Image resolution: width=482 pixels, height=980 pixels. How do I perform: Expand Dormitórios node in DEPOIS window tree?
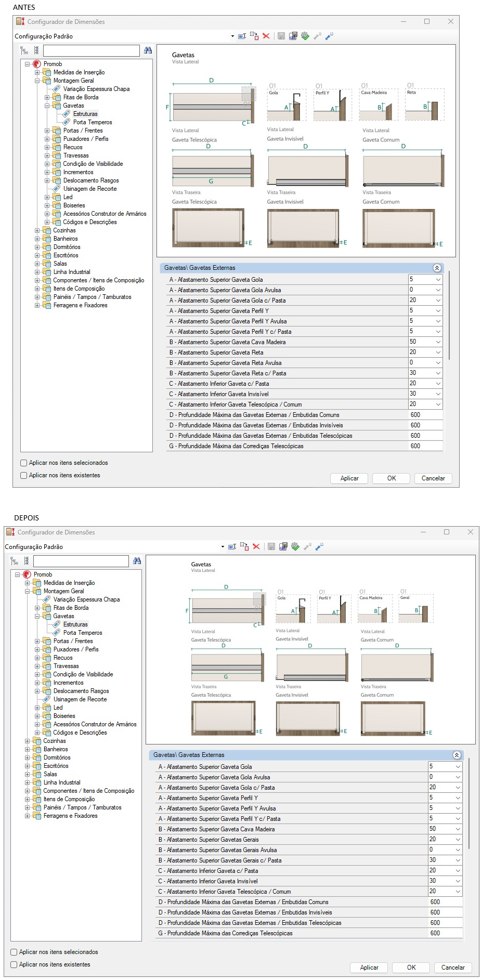point(28,757)
